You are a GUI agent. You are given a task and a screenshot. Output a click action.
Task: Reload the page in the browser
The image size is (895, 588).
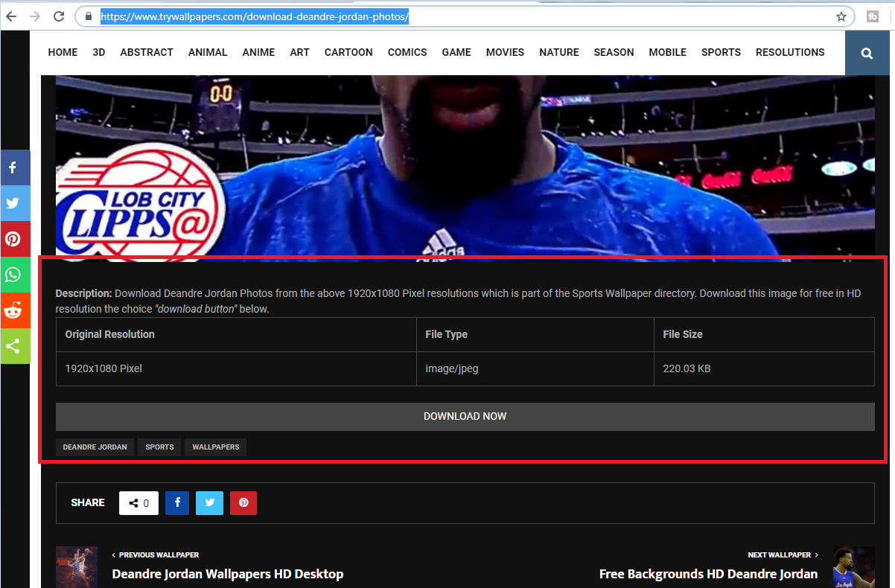(59, 16)
